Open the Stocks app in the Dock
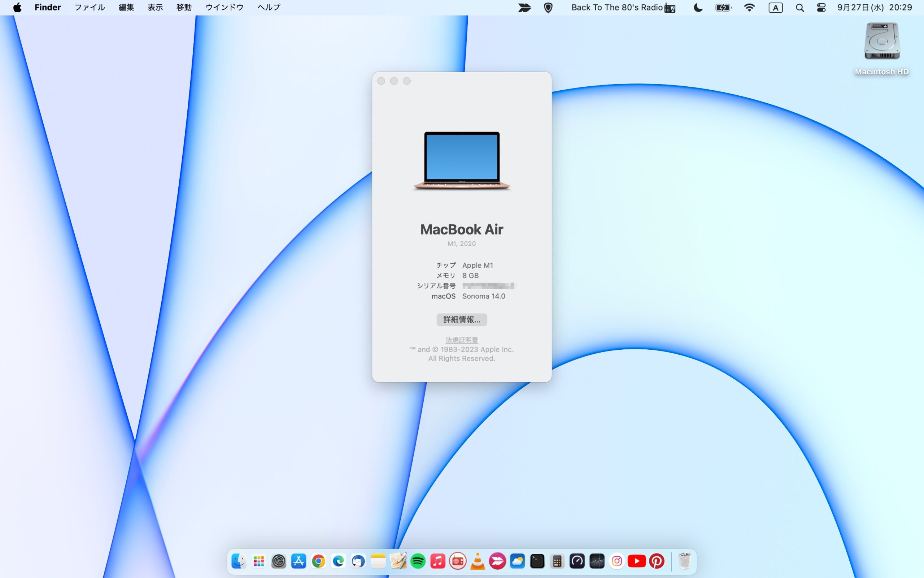Image resolution: width=924 pixels, height=578 pixels. point(597,561)
